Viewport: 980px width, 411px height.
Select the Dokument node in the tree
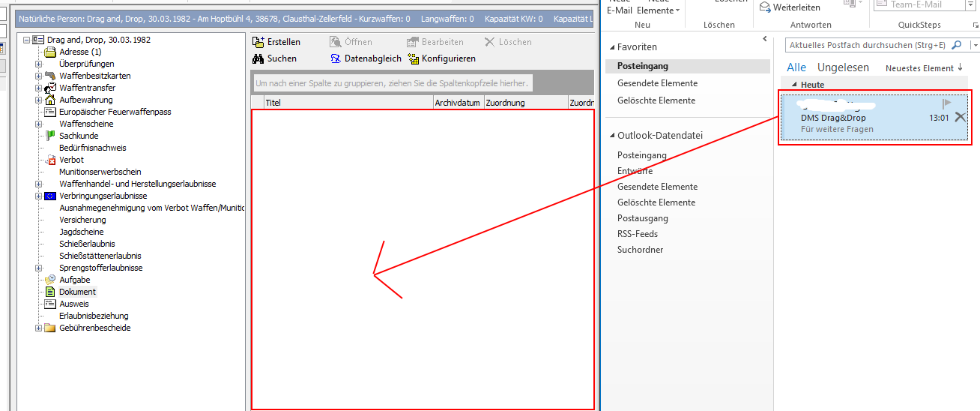(x=77, y=292)
